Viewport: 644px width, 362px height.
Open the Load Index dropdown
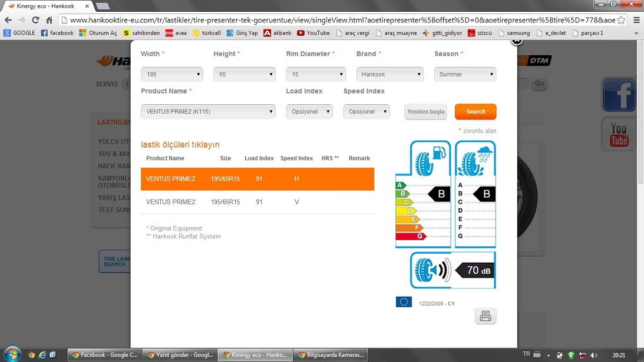(309, 112)
